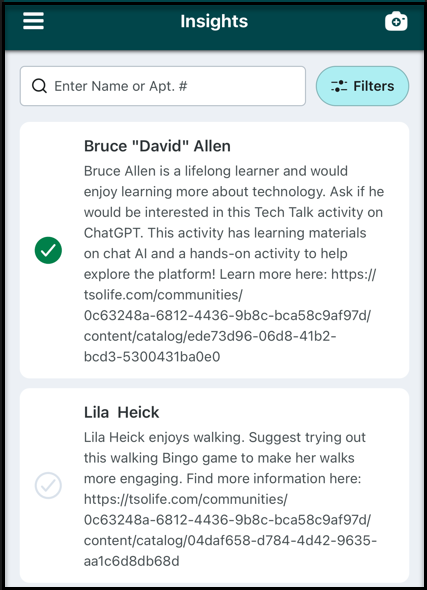
Task: Open Lila Heick's insight description text
Action: [230, 499]
